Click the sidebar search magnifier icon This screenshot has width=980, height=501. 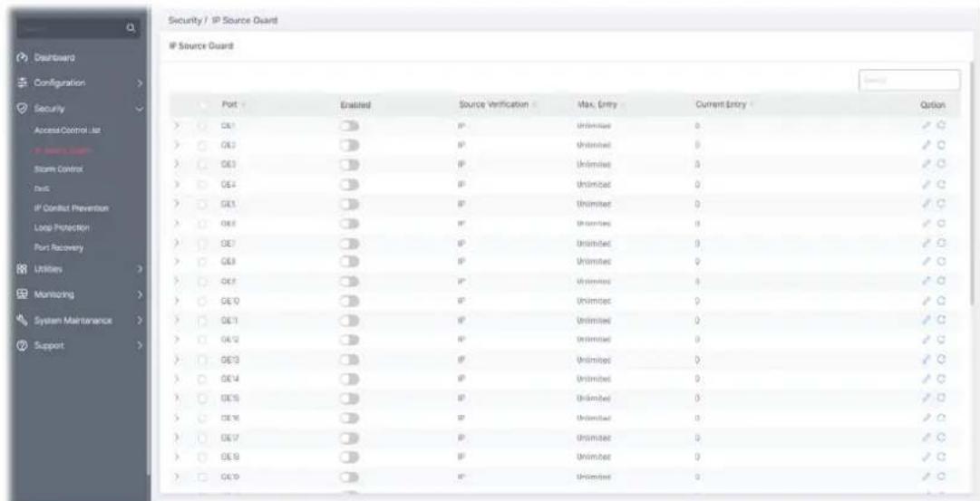130,27
